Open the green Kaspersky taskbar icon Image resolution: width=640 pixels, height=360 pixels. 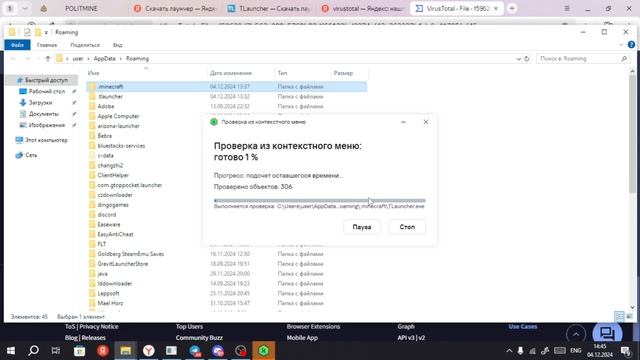[x=264, y=351]
